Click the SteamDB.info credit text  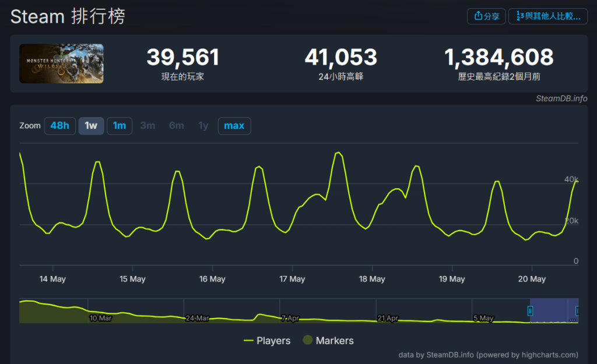561,98
